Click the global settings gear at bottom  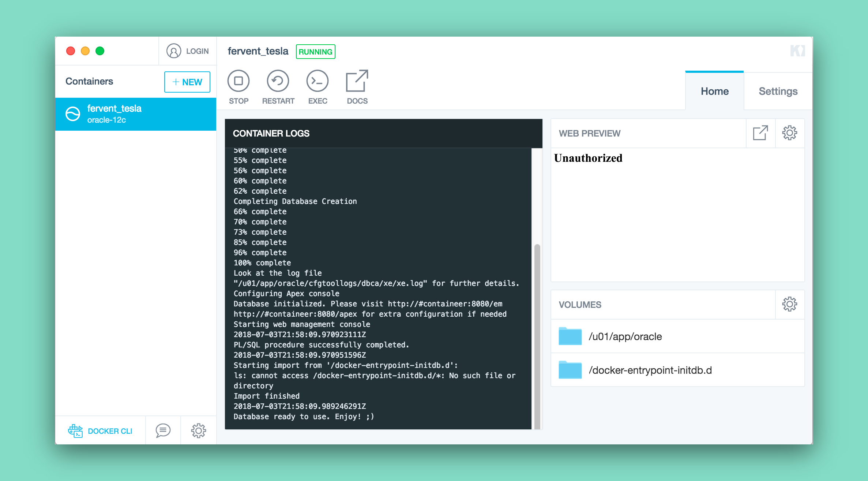(198, 430)
